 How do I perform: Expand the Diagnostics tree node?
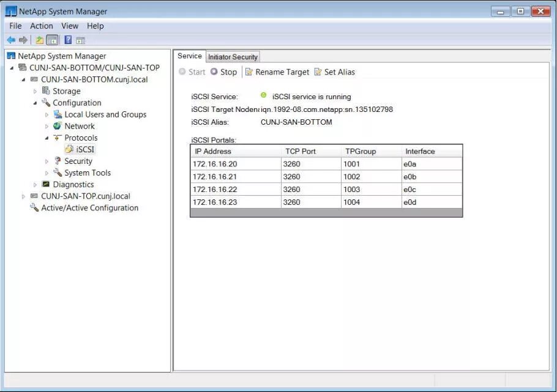coord(35,185)
